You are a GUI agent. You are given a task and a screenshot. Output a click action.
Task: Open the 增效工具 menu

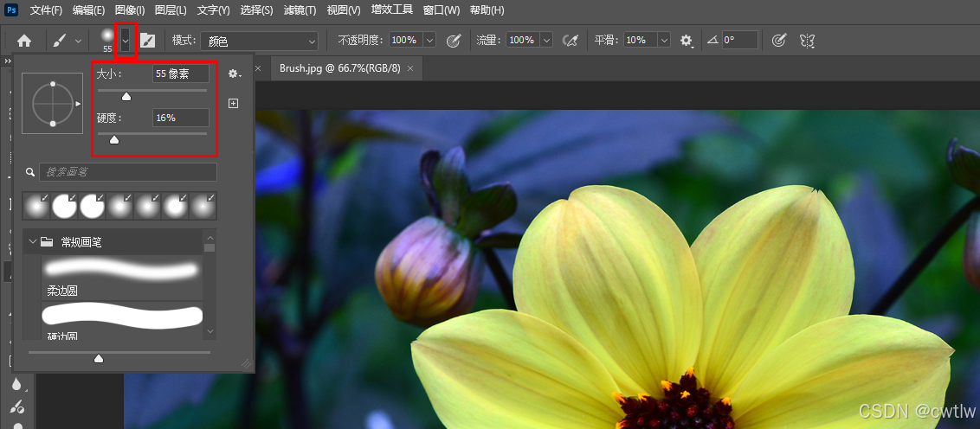click(392, 10)
